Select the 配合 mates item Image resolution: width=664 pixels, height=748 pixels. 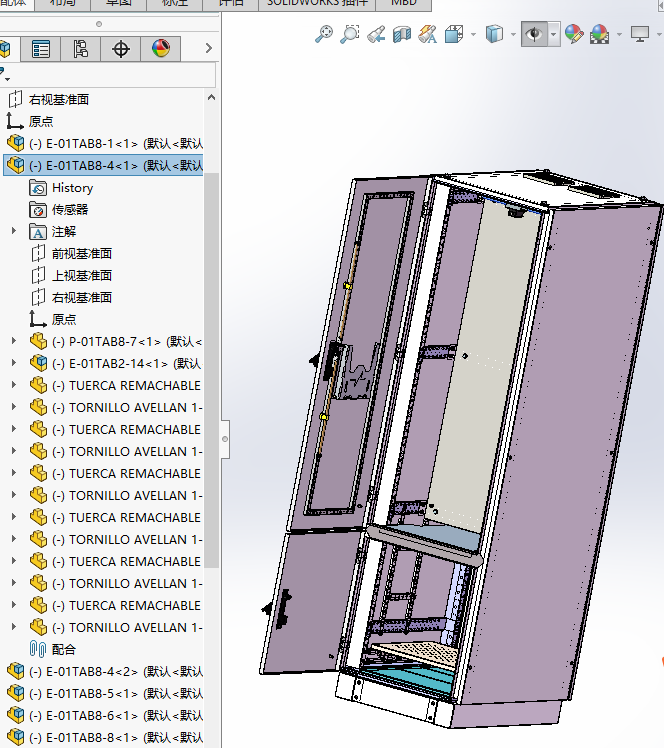[x=64, y=650]
